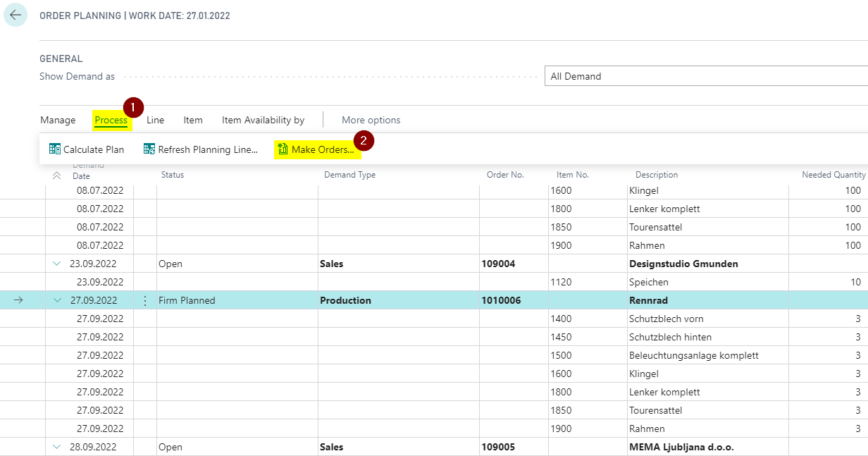Click the Demand Type column header

click(349, 175)
